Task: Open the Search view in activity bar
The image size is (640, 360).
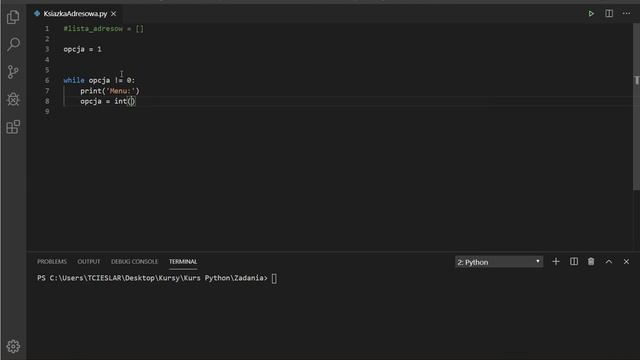Action: 13,44
